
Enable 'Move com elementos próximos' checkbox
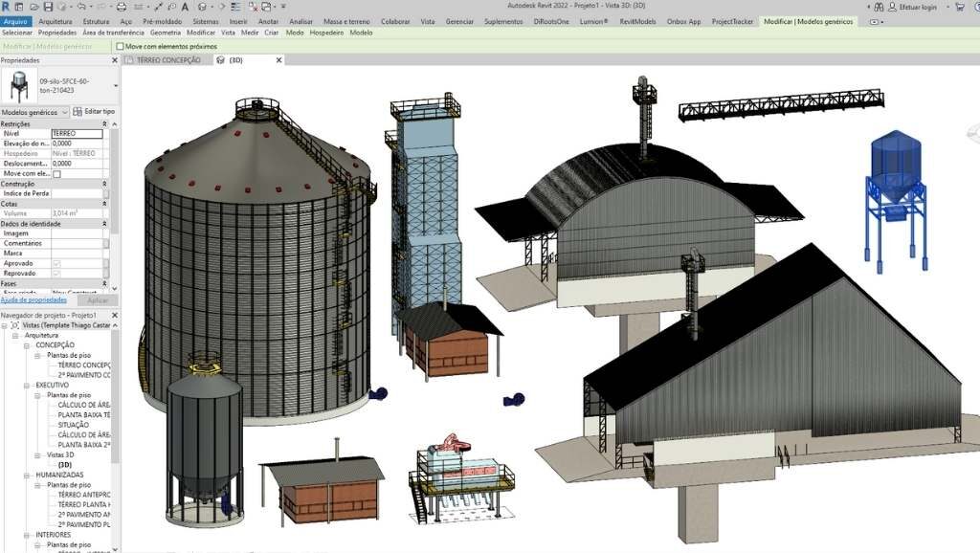[120, 46]
